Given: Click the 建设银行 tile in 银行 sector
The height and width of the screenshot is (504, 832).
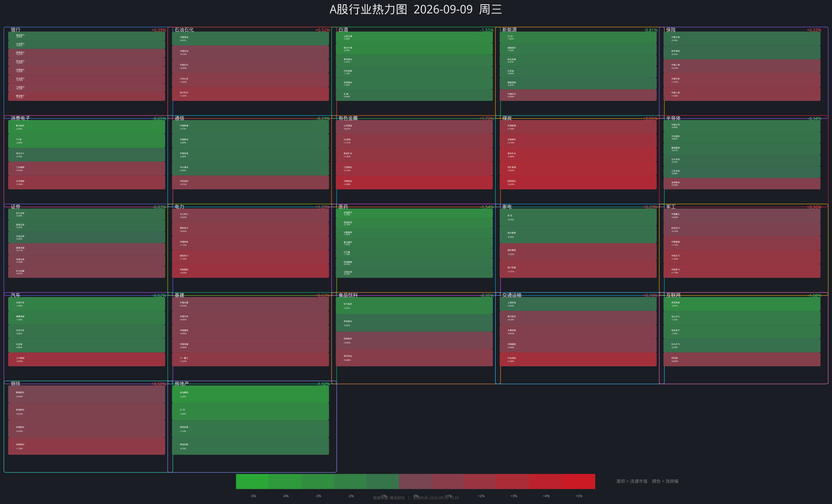Looking at the screenshot, I should coord(86,96).
